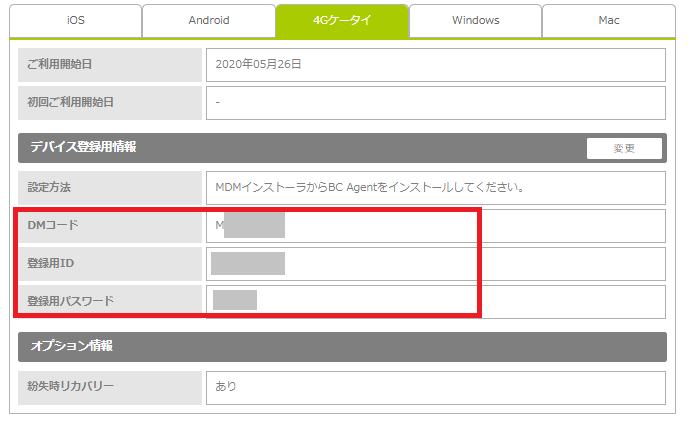Click the 紛失時リカバリー label

71,387
